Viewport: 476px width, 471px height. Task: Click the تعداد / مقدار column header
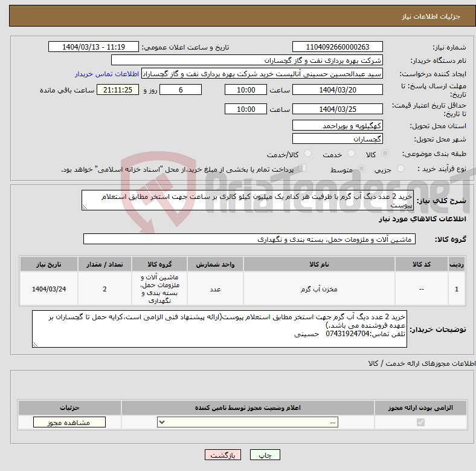pyautogui.click(x=105, y=264)
